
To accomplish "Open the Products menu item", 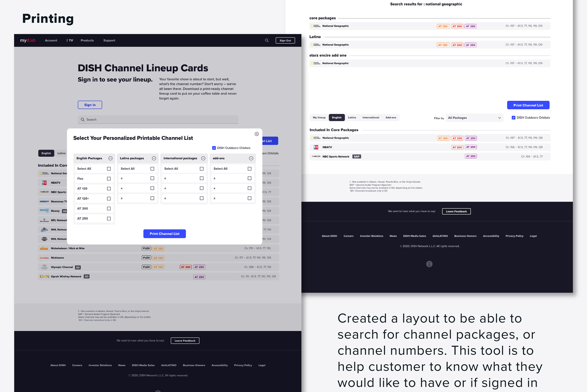I will click(x=87, y=40).
